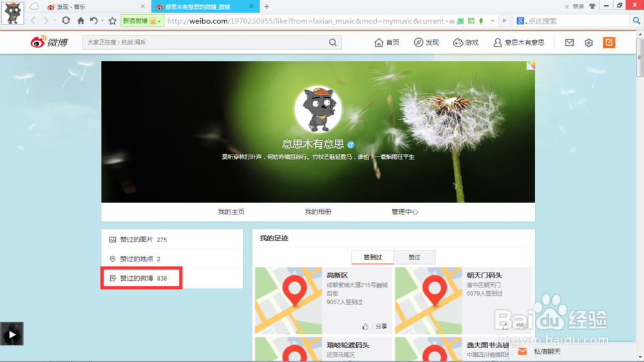The height and width of the screenshot is (362, 644).
Task: Open the 新浪微博 site certificate dropdown
Action: pos(142,21)
